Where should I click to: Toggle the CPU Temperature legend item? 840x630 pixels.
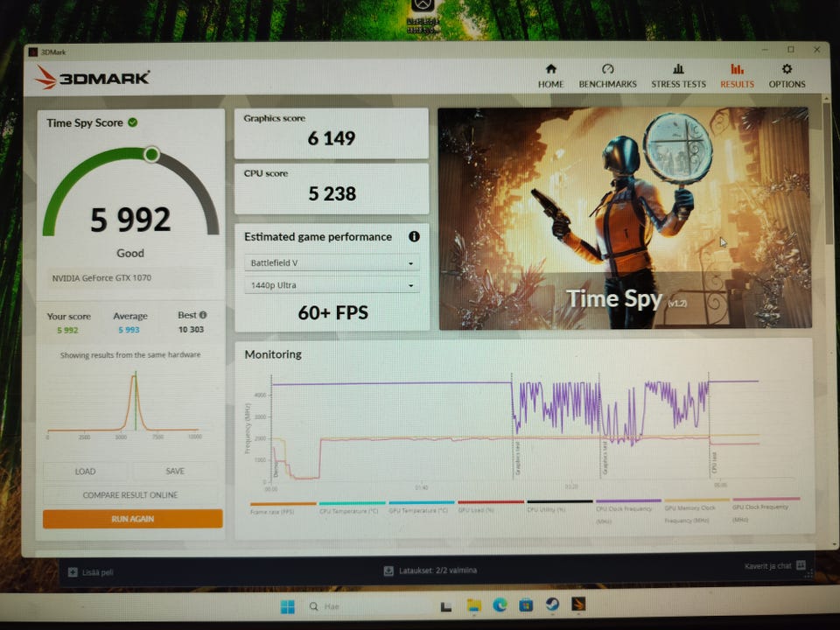(352, 507)
